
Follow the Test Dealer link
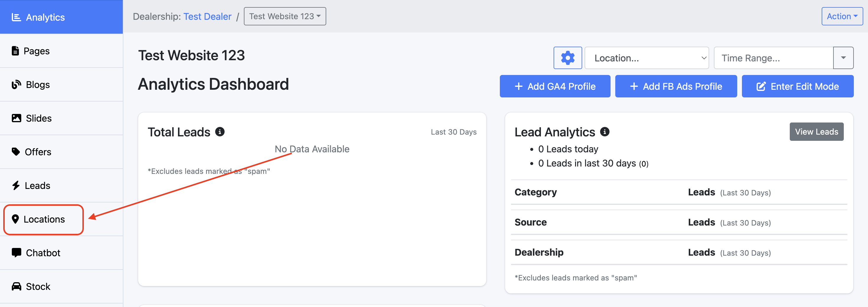tap(207, 17)
